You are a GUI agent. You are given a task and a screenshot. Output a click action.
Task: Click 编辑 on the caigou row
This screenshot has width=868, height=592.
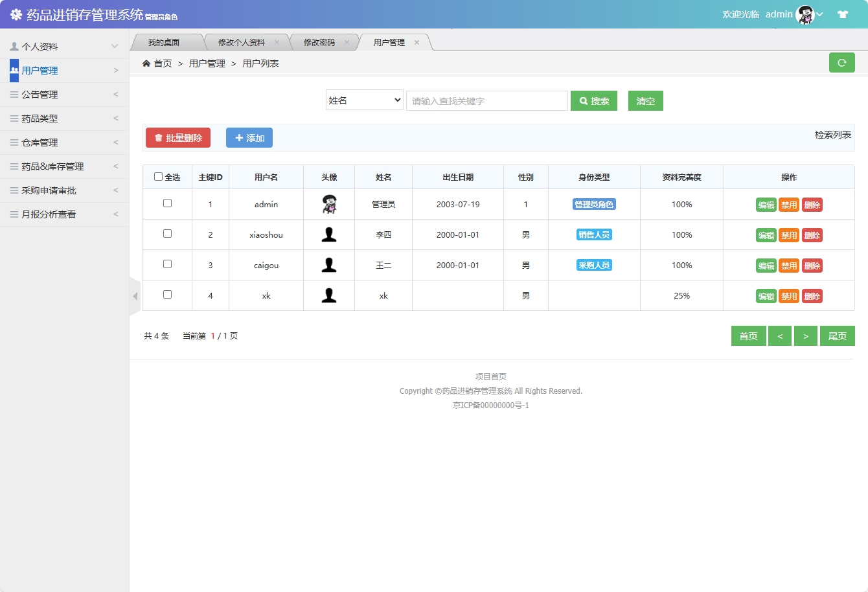tap(766, 265)
